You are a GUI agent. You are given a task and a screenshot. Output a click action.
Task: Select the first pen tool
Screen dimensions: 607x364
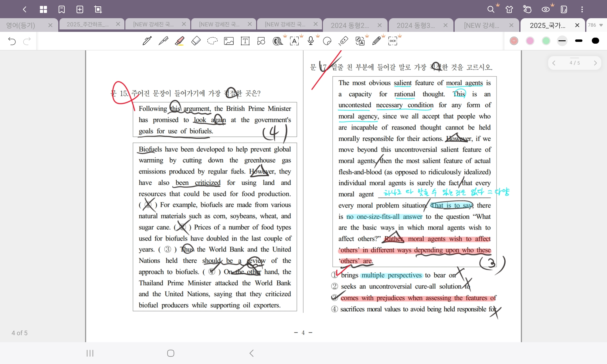[x=147, y=41]
